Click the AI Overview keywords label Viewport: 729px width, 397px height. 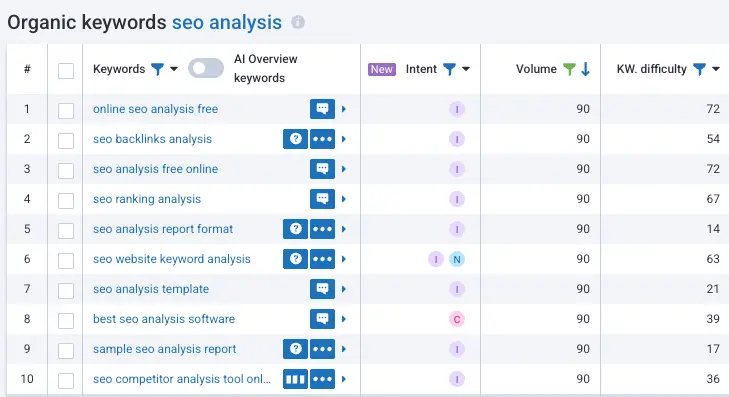tap(265, 68)
